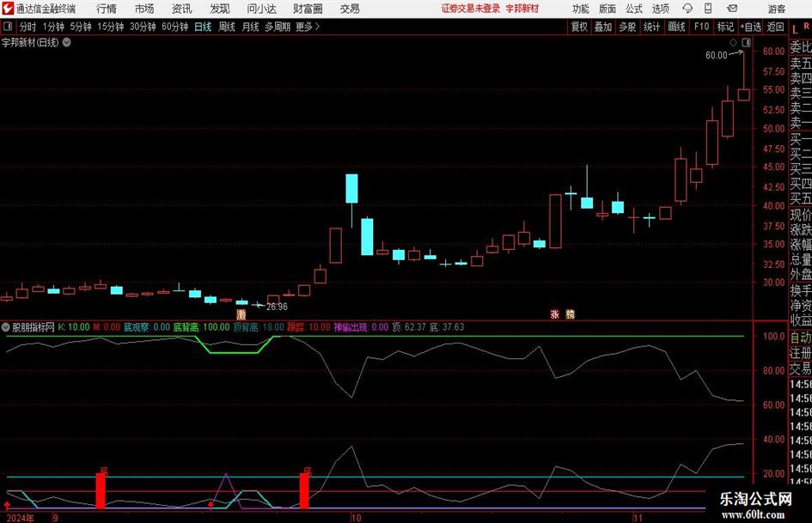Select the 日线 daily period tab
Screen dimensions: 812x523
(x=203, y=27)
